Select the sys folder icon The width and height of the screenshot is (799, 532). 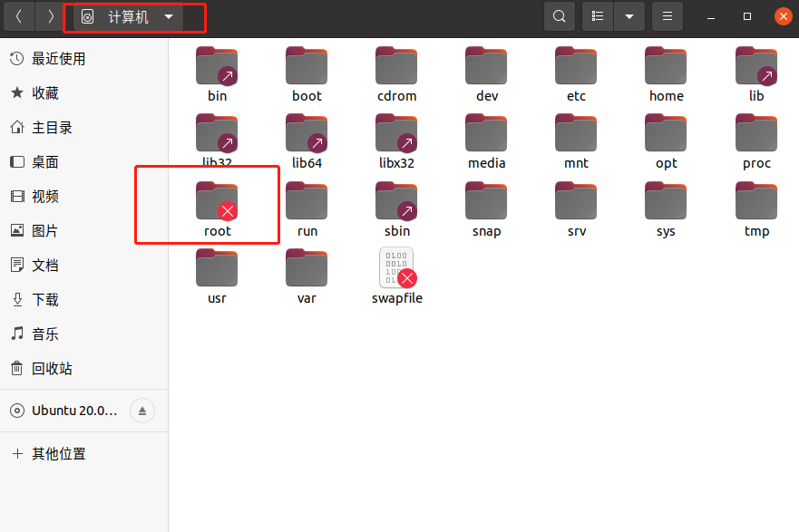tap(666, 201)
